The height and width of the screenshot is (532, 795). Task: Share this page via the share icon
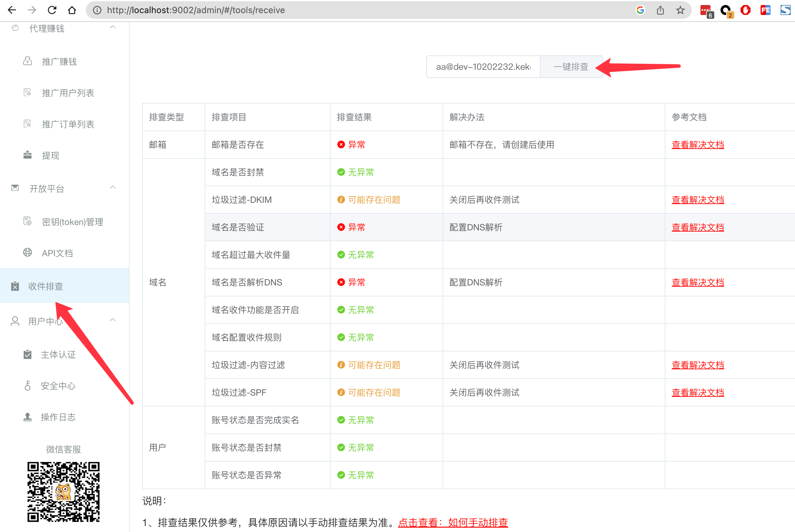coord(660,10)
